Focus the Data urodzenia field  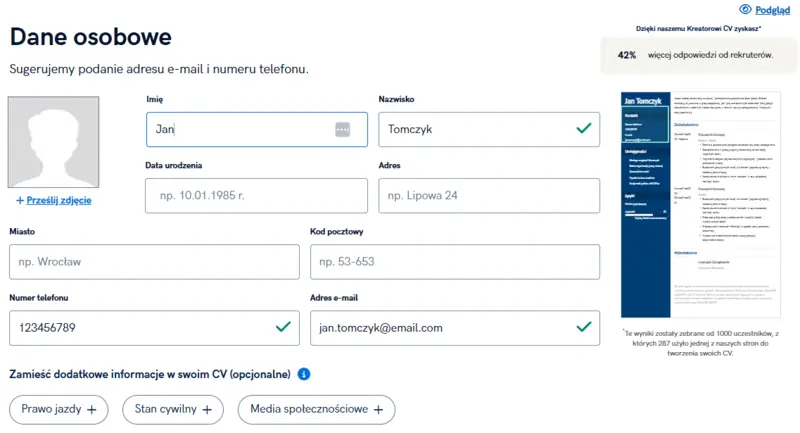pyautogui.click(x=256, y=196)
